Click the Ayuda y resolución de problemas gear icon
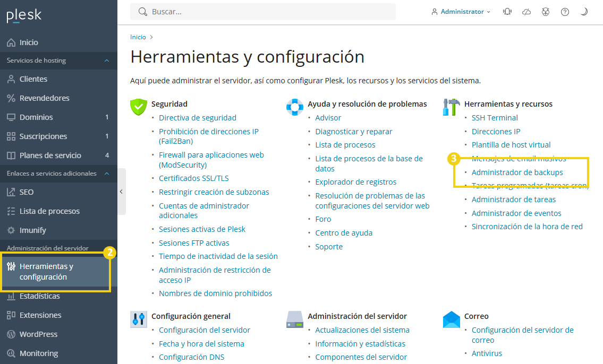 tap(295, 106)
